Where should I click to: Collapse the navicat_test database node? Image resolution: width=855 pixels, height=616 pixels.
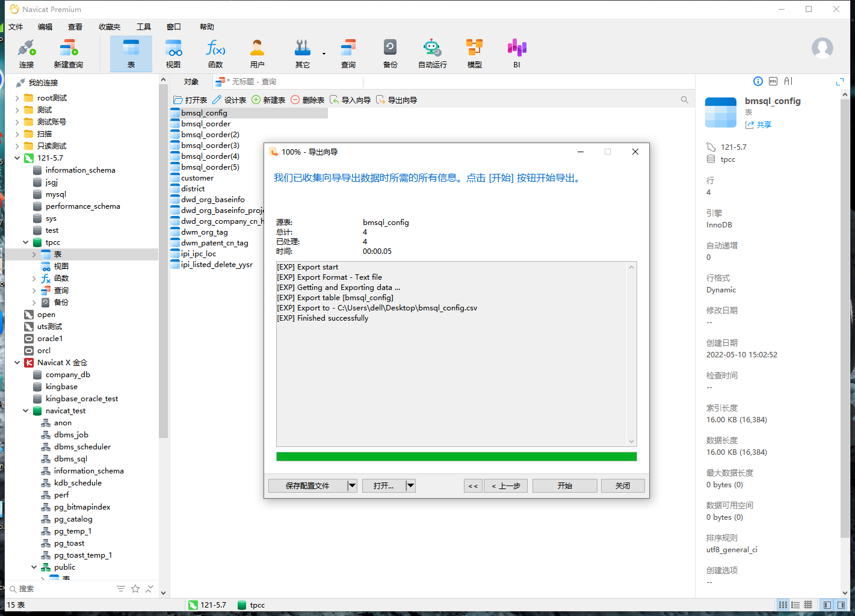pyautogui.click(x=25, y=411)
